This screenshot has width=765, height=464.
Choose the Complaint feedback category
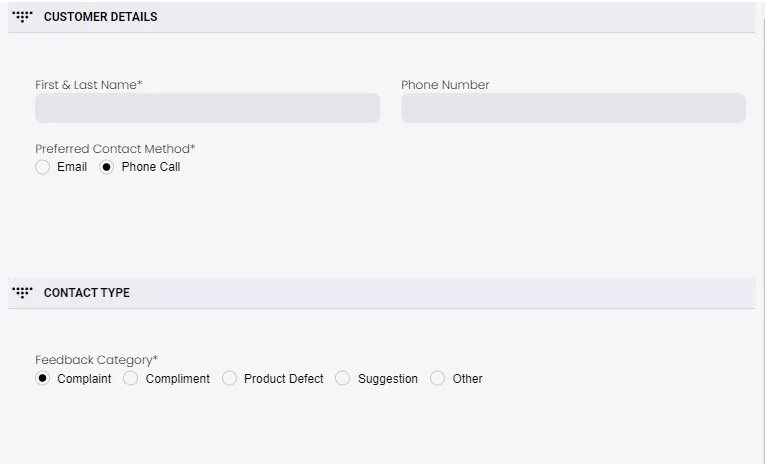42,379
